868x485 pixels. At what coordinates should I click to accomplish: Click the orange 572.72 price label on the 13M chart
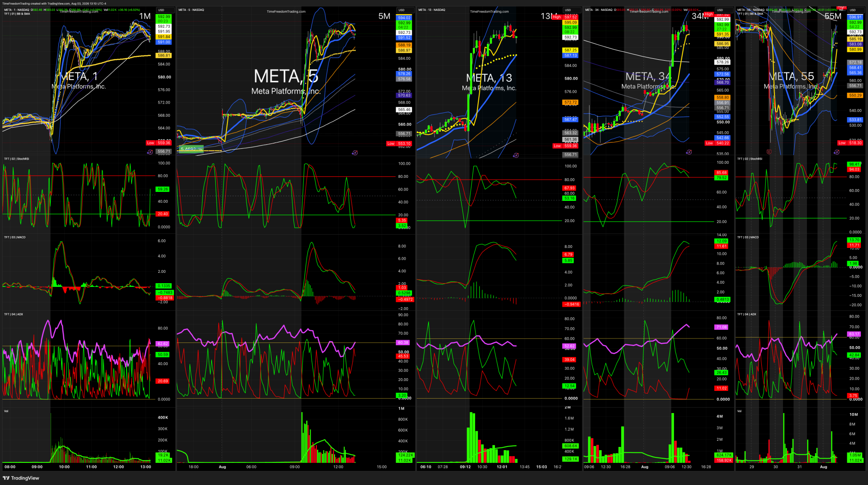571,102
